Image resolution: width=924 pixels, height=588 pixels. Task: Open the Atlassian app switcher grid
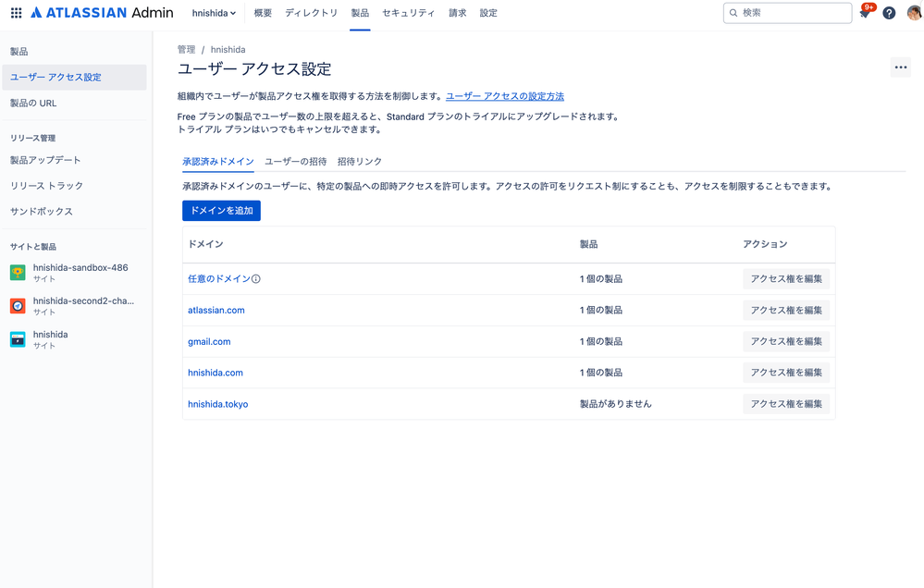15,12
